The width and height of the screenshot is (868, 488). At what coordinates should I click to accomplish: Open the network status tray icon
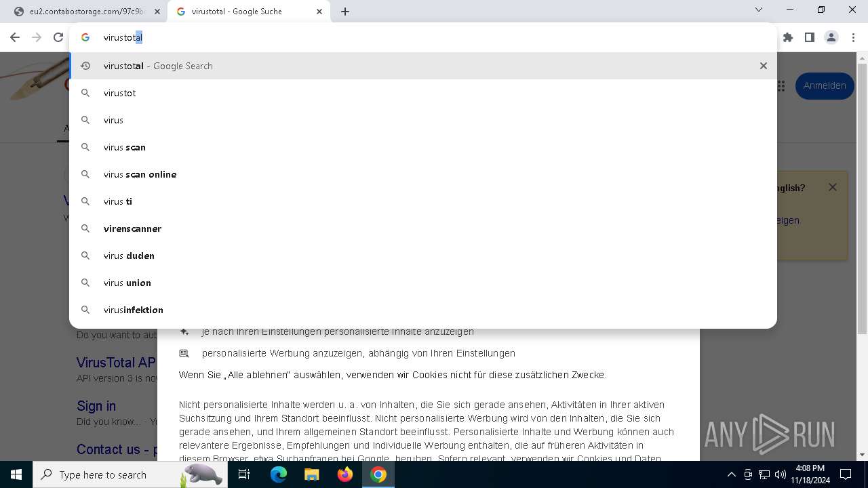[764, 474]
